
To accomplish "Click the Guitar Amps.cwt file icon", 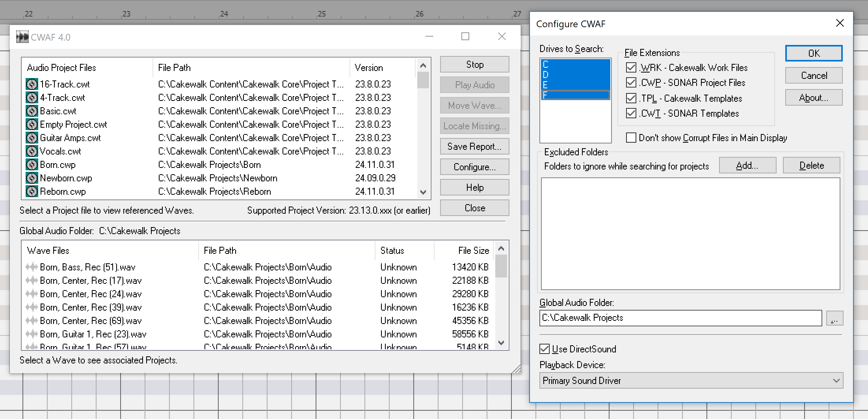I will [x=32, y=138].
